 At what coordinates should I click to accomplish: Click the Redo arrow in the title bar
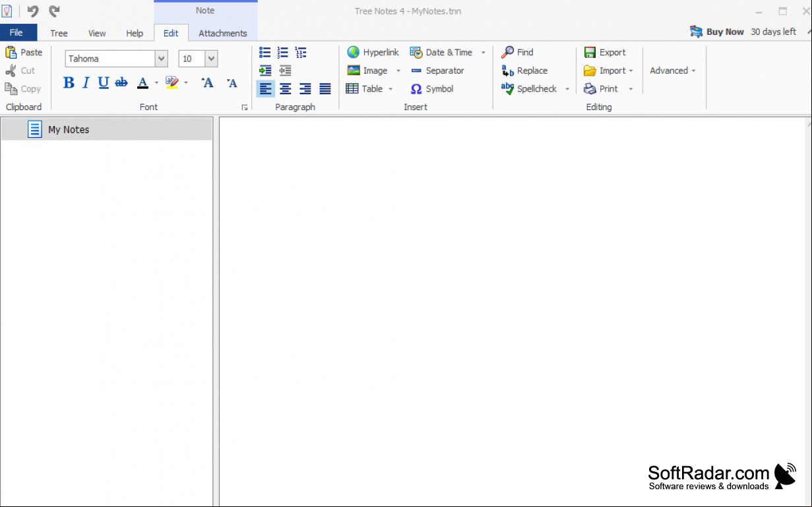pyautogui.click(x=54, y=11)
